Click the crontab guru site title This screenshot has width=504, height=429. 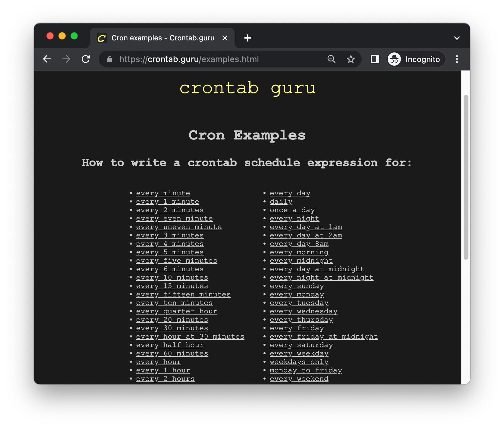(247, 88)
